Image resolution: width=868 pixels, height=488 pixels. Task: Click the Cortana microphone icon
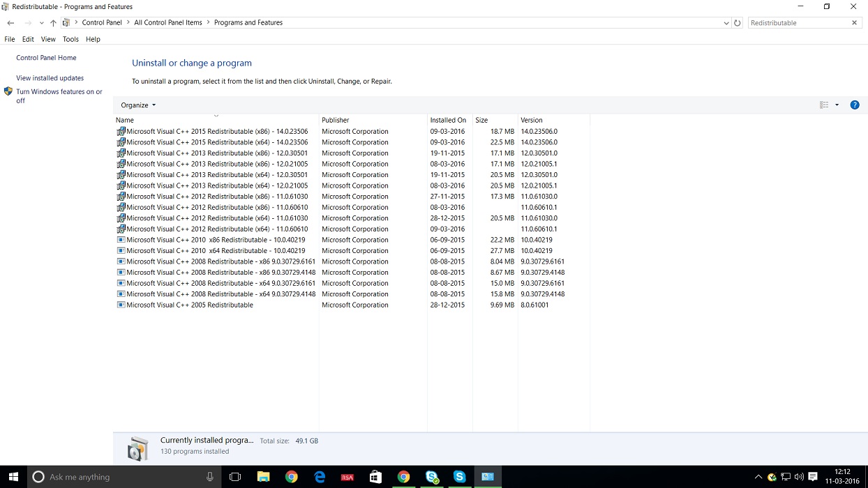pos(209,477)
